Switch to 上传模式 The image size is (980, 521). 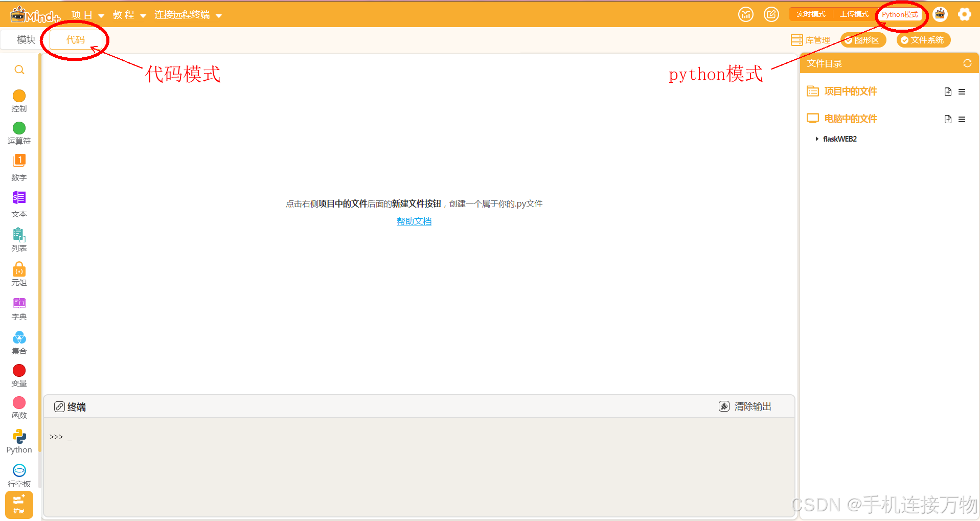[x=854, y=14]
